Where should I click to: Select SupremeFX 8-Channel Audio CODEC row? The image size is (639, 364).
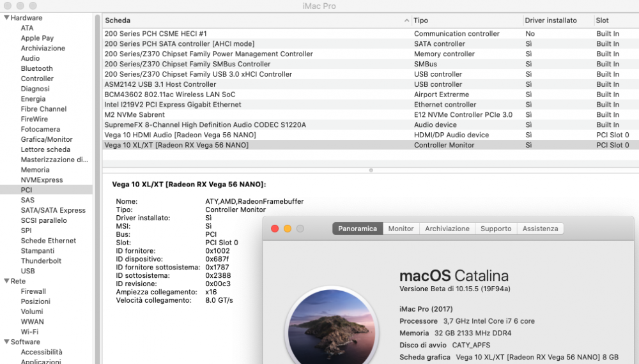click(x=371, y=125)
